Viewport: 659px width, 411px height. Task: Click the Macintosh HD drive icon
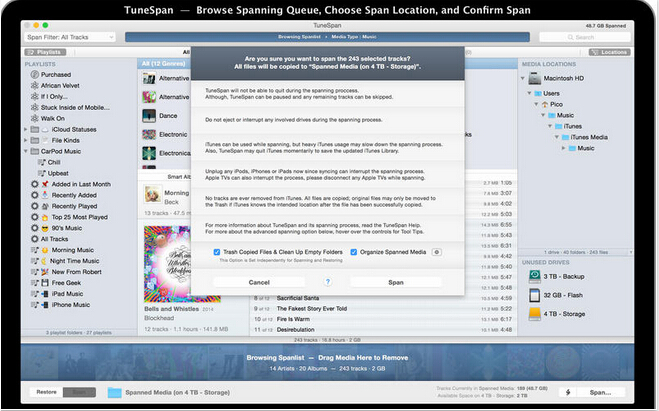point(535,78)
